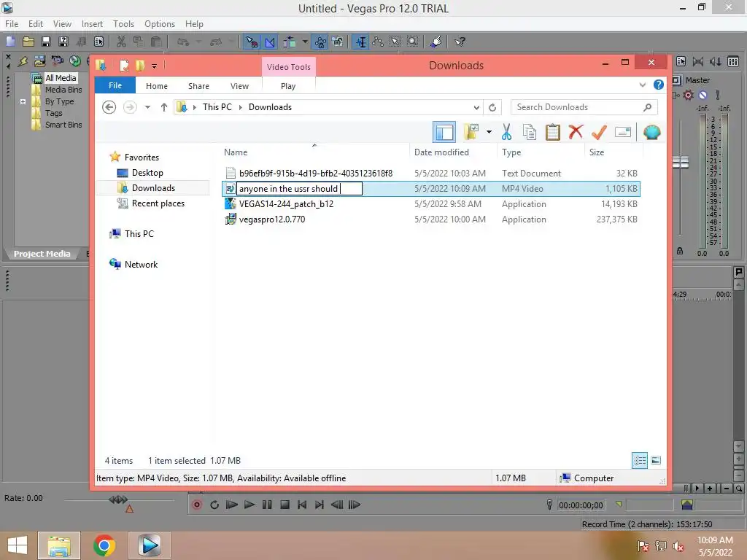Screen dimensions: 747x560
Task: Click the Cut scissors icon in Vegas toolbar
Action: click(122, 42)
